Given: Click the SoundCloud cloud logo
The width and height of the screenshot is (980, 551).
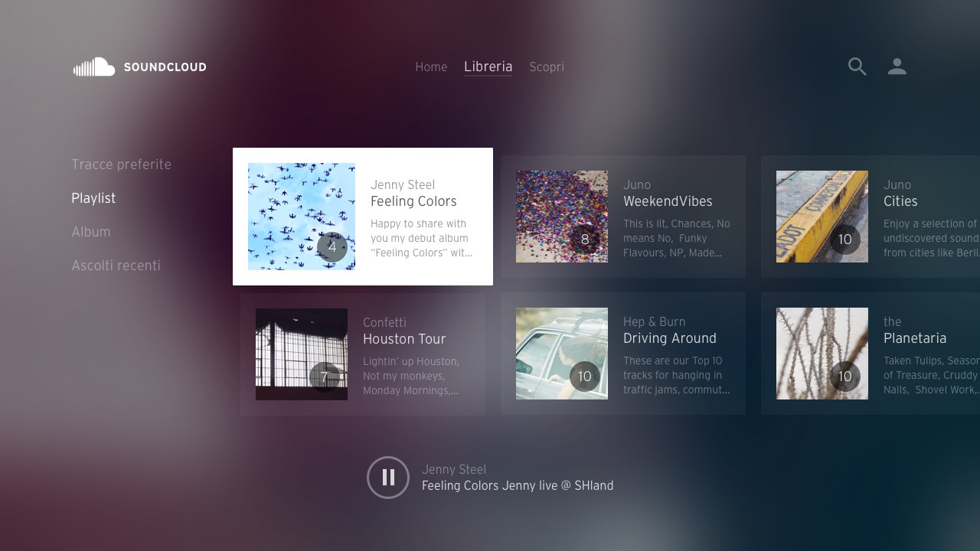Looking at the screenshot, I should [94, 67].
